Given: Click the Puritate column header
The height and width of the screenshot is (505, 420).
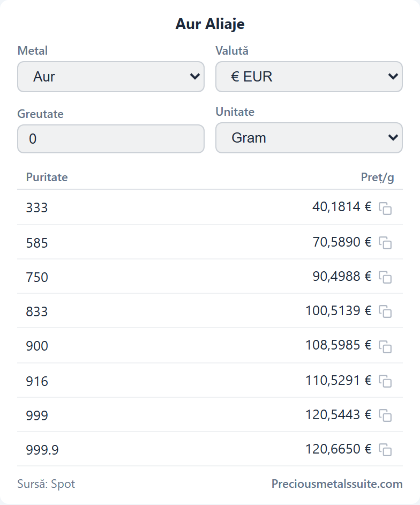Looking at the screenshot, I should point(47,177).
